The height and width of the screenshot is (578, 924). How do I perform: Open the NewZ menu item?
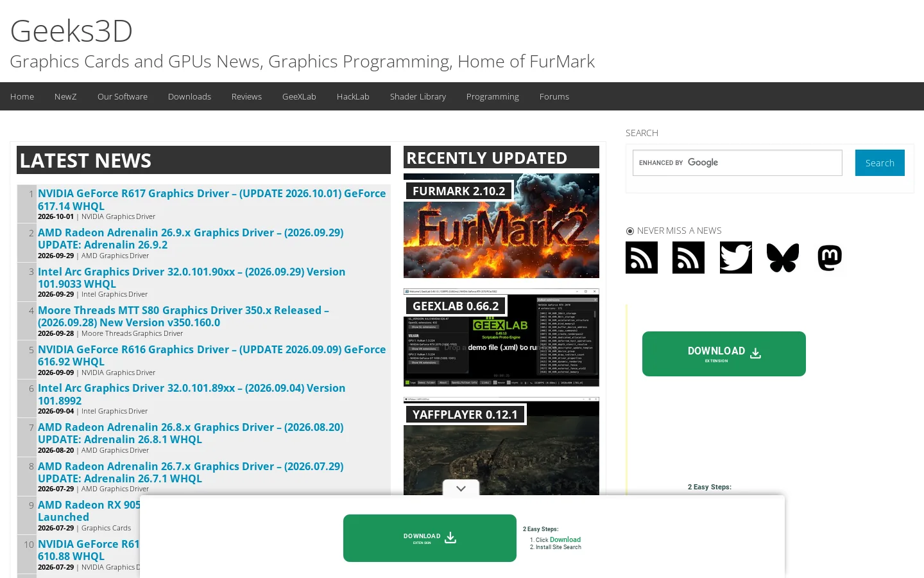pyautogui.click(x=65, y=96)
